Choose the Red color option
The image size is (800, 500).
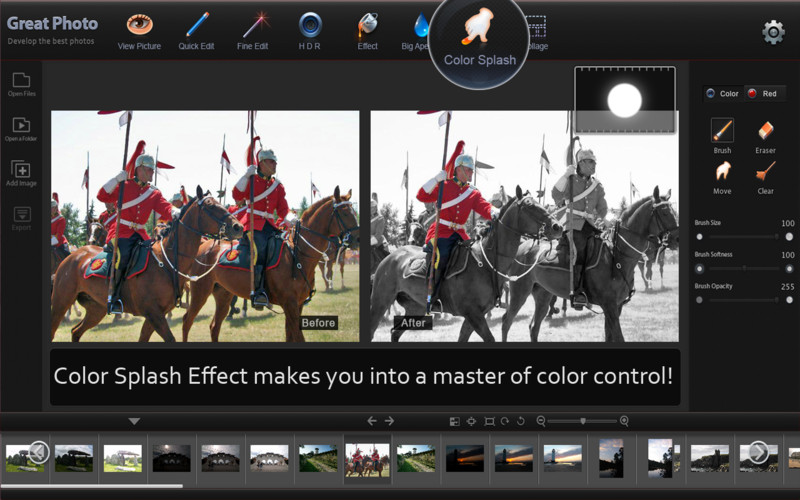[x=762, y=93]
